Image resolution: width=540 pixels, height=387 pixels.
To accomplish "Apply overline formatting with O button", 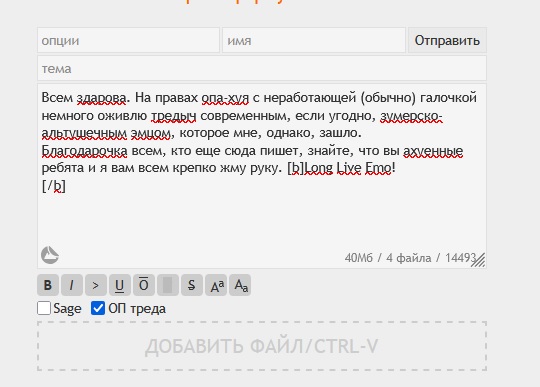I will click(x=144, y=285).
